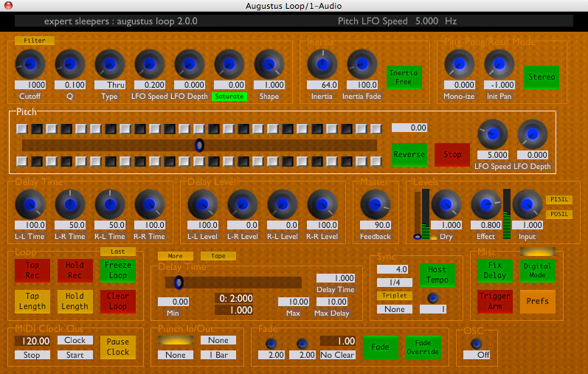Image resolution: width=588 pixels, height=374 pixels.
Task: Click the R-L Time knob
Action: click(109, 204)
